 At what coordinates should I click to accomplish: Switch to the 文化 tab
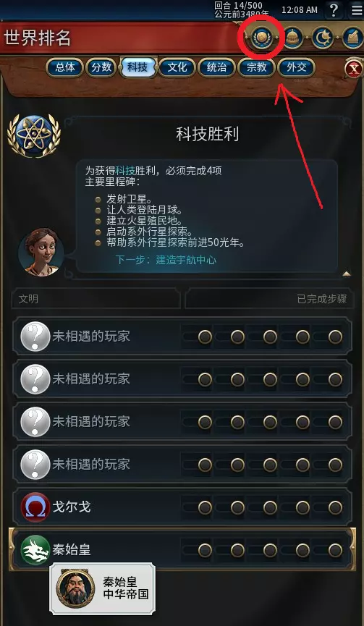coord(177,67)
